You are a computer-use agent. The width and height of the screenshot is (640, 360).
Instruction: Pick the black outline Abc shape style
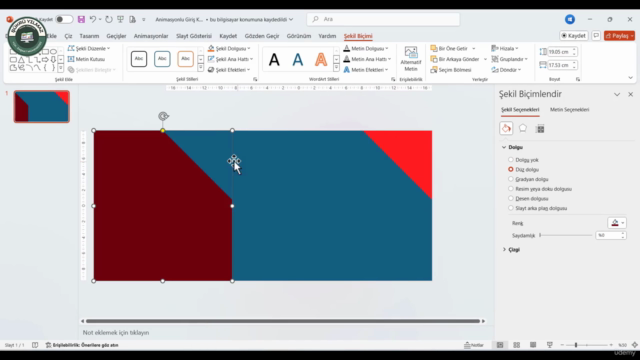[139, 59]
